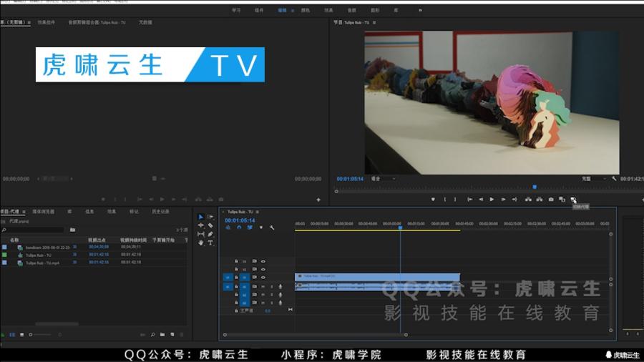
Task: Toggle nest-or-individual-clips insert mode icon
Action: point(228,228)
